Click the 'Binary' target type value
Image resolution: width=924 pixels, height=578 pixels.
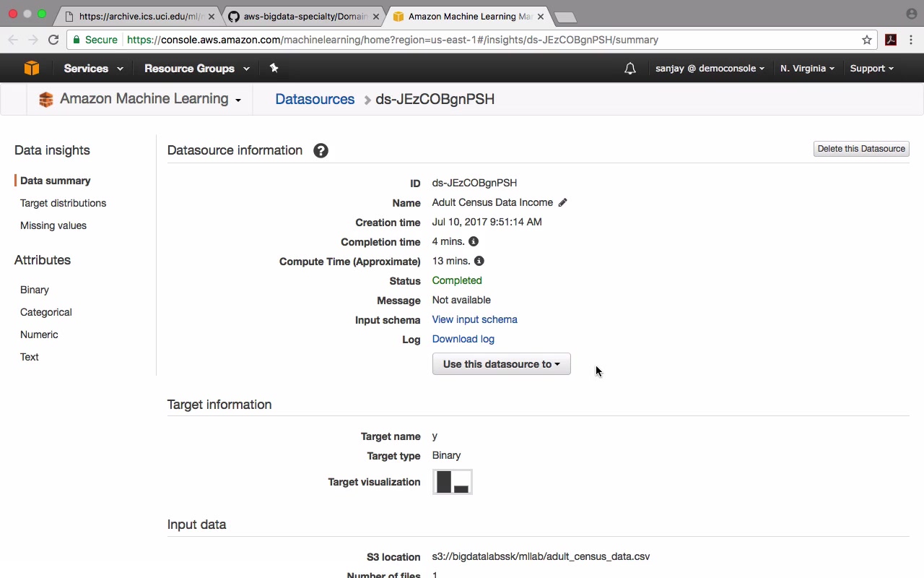(446, 455)
